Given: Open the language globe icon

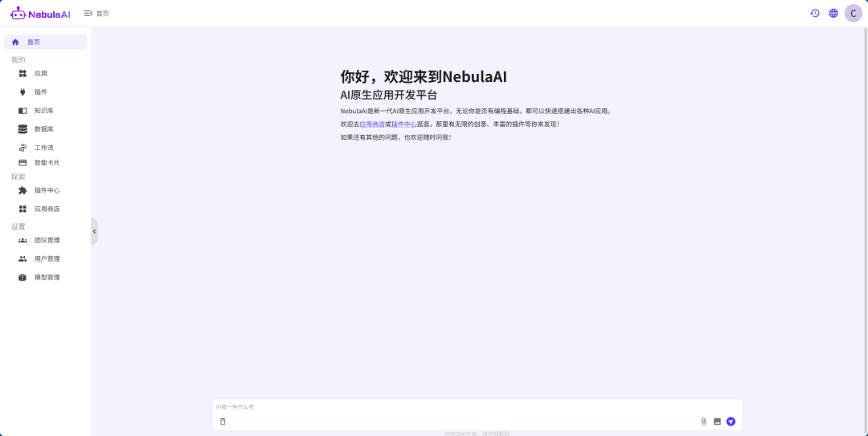Looking at the screenshot, I should pyautogui.click(x=833, y=14).
